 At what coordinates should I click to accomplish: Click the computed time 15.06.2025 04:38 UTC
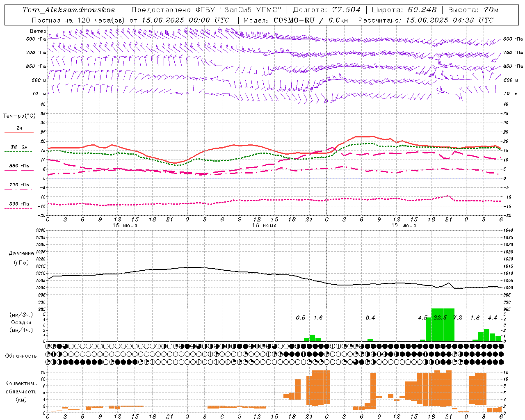[450, 20]
